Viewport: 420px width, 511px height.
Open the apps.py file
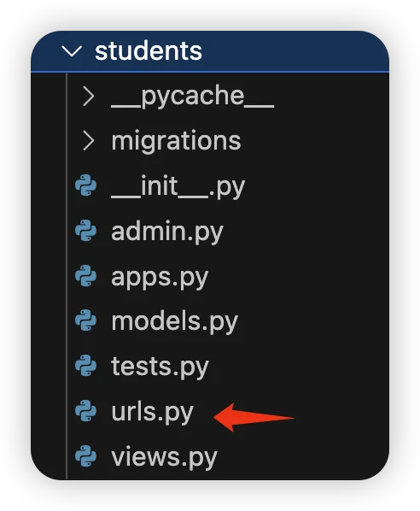160,278
